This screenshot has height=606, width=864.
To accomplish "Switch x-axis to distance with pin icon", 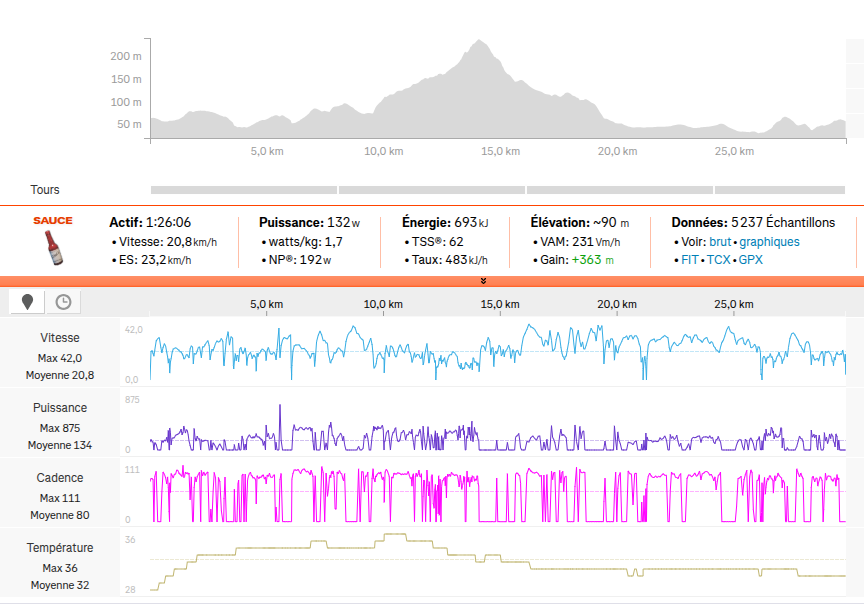I will coord(27,302).
